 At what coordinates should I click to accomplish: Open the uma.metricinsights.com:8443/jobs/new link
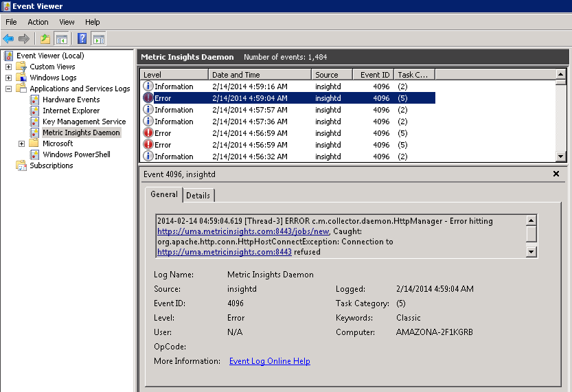click(243, 231)
